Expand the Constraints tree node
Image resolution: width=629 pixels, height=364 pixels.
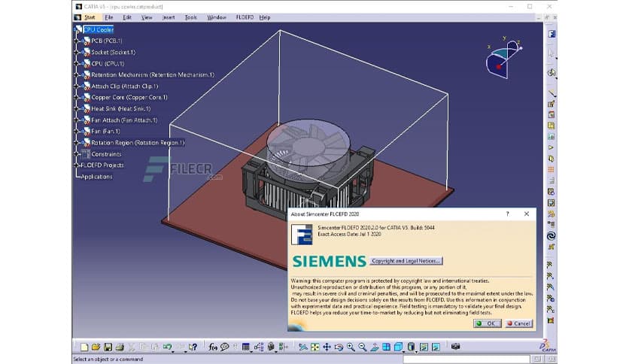(x=77, y=154)
